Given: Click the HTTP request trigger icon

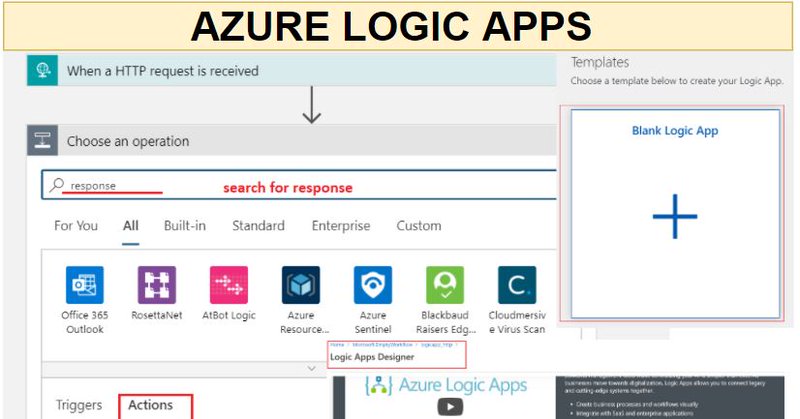Looking at the screenshot, I should pyautogui.click(x=42, y=70).
